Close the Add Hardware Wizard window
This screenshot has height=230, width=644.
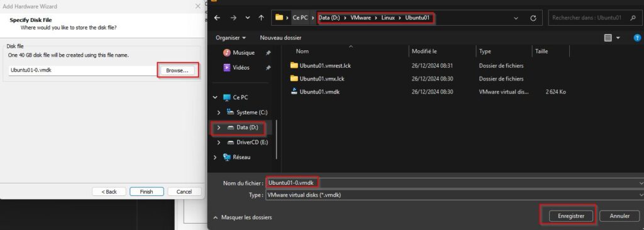[x=197, y=6]
